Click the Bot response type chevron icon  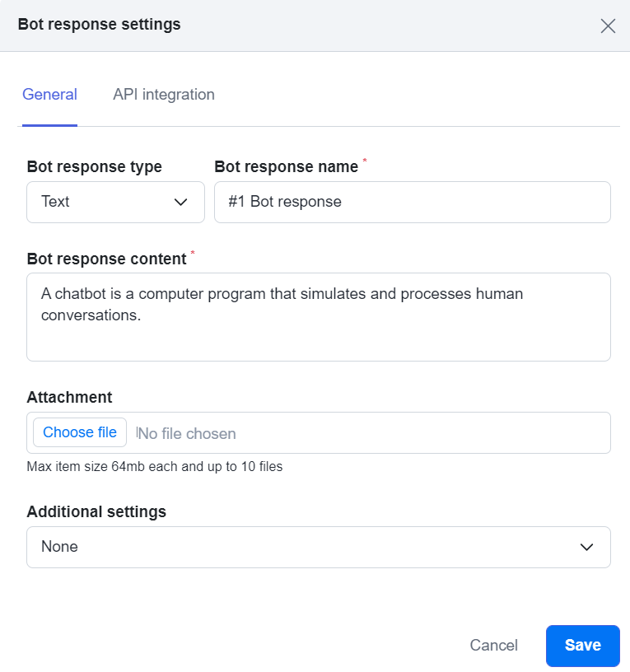(x=183, y=202)
